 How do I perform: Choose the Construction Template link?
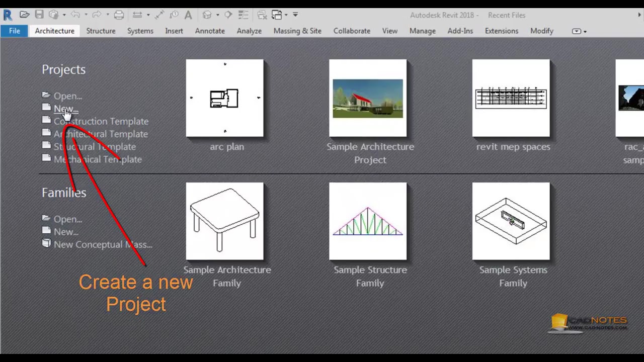[x=101, y=121]
